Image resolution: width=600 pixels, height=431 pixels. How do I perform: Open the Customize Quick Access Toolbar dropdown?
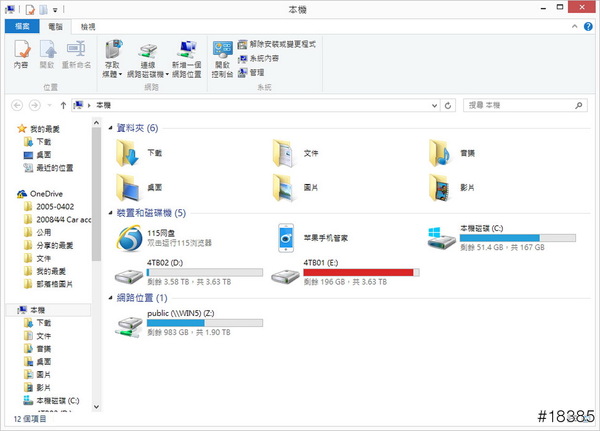point(55,10)
